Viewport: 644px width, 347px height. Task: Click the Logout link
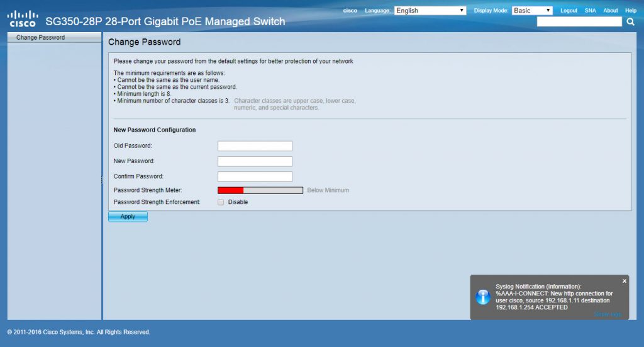569,11
